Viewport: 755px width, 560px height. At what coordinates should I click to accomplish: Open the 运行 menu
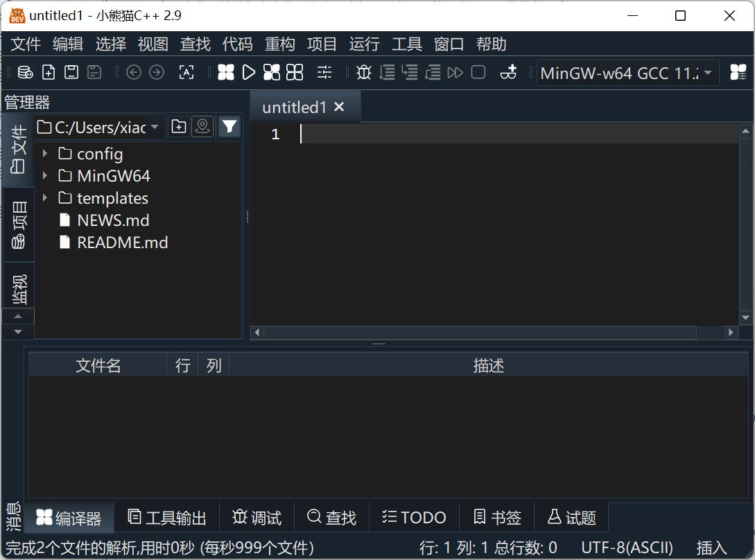click(363, 44)
